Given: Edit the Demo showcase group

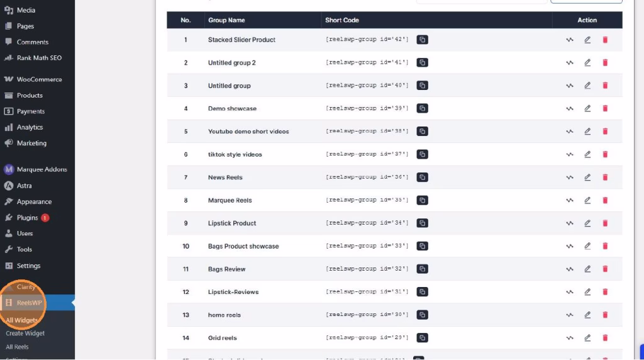Looking at the screenshot, I should point(587,108).
